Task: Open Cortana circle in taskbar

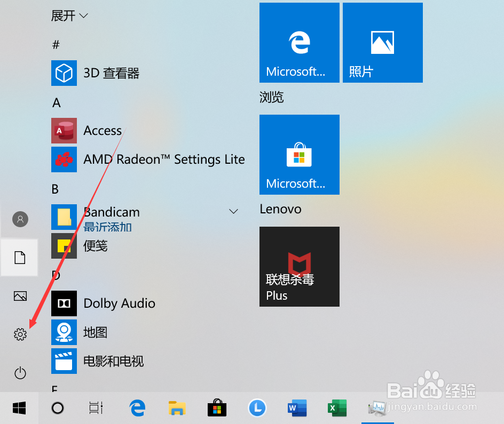Action: pyautogui.click(x=58, y=408)
